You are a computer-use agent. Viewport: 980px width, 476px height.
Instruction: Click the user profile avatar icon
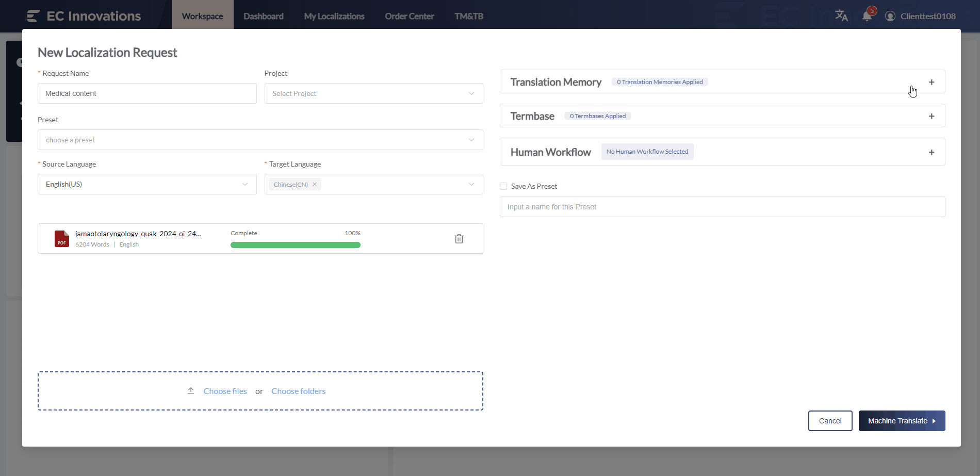pos(890,16)
